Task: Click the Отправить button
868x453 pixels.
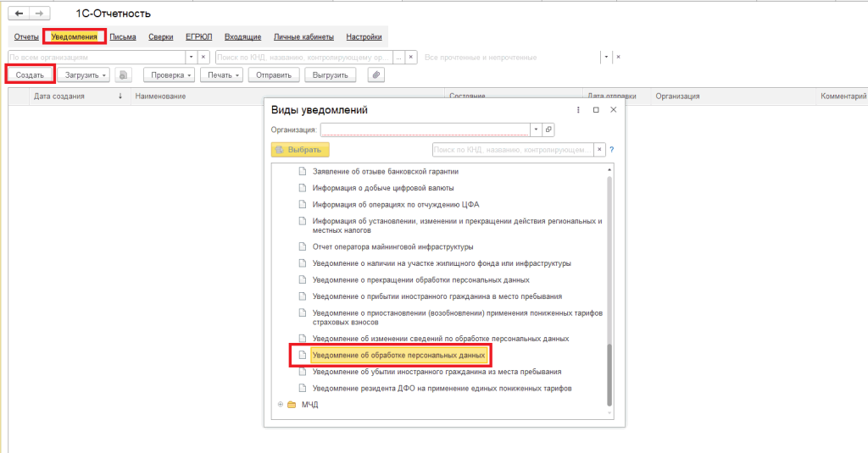Action: [x=274, y=75]
